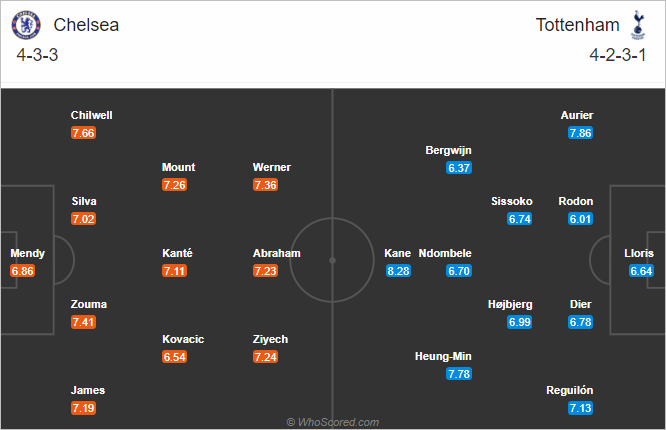
Task: Select Kane's 8.28 rating badge
Action: tap(398, 271)
